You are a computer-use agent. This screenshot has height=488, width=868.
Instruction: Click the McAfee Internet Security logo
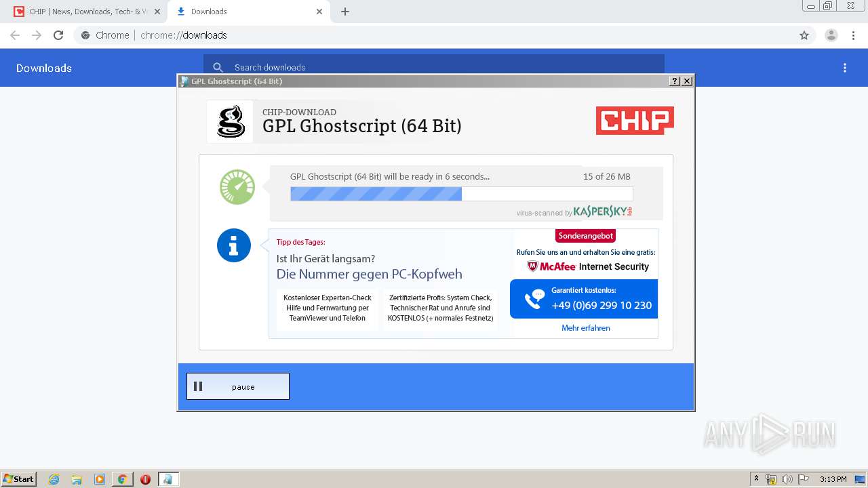pos(588,266)
